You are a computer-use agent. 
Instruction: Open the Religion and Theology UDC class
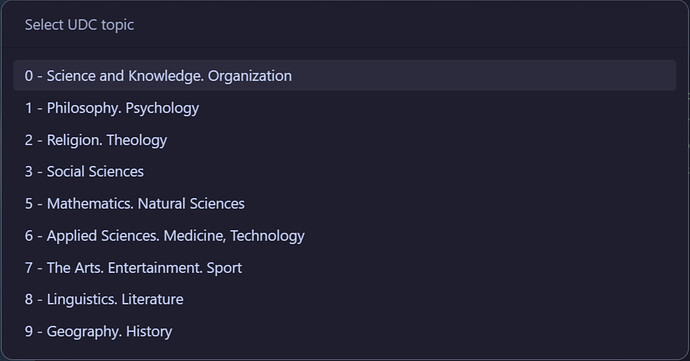345,140
